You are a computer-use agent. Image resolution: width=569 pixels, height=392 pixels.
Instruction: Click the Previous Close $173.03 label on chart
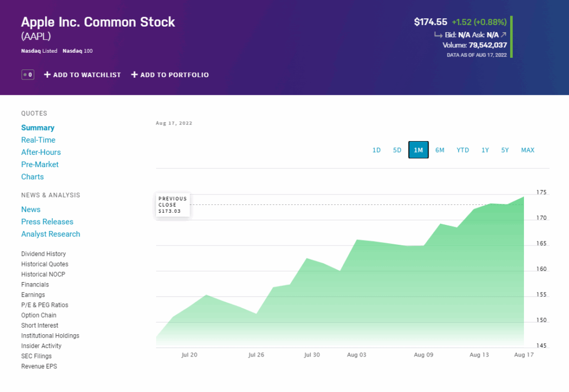tap(173, 205)
